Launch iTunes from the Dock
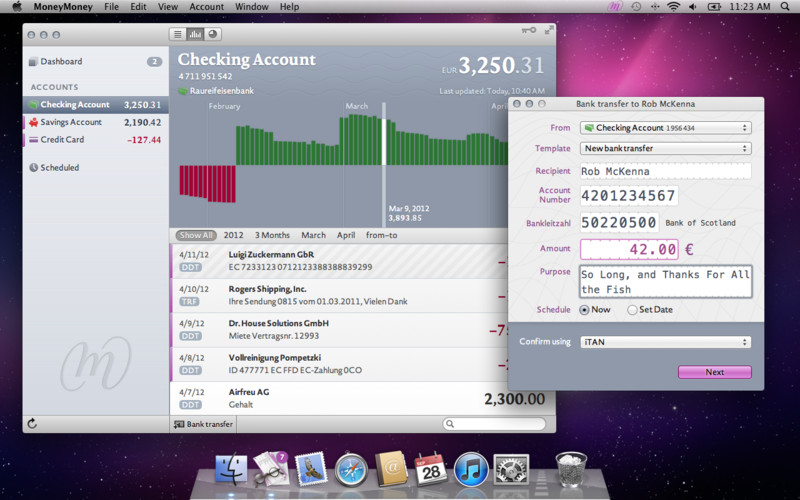Image resolution: width=800 pixels, height=500 pixels. (471, 469)
